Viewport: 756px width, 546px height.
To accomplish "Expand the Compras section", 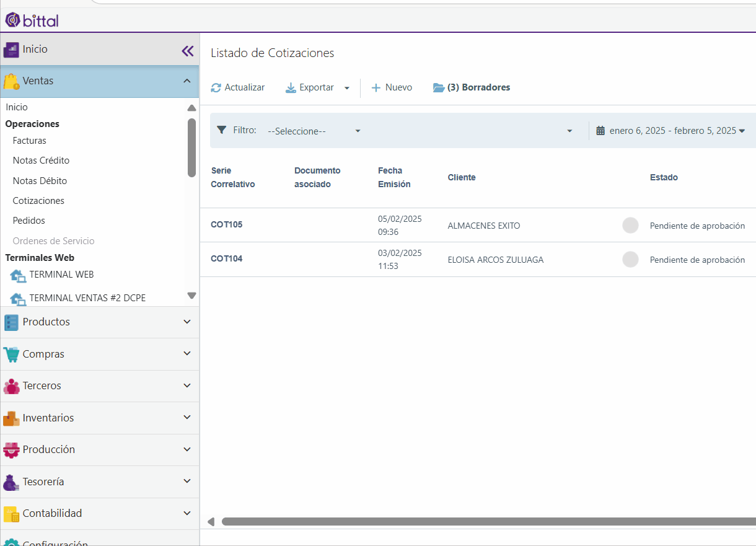I will click(x=187, y=353).
